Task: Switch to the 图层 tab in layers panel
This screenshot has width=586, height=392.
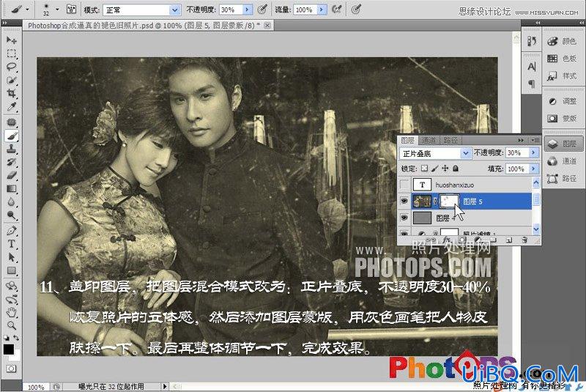Action: click(407, 140)
